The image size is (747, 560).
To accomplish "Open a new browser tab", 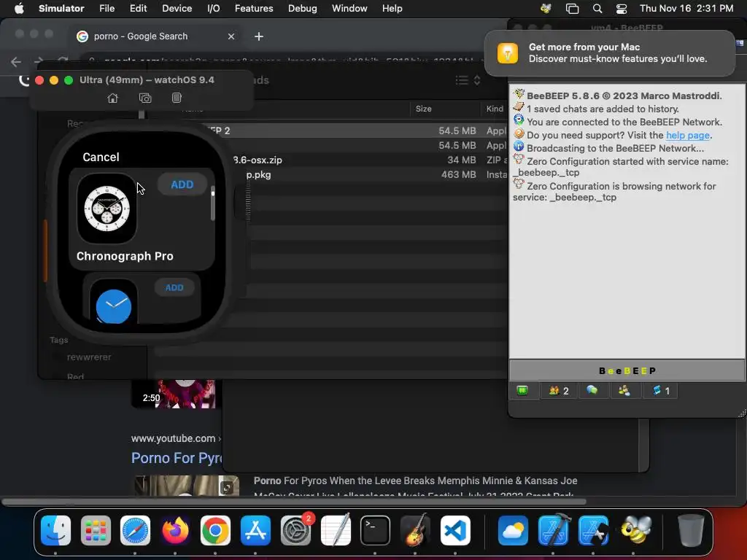I will pos(259,36).
